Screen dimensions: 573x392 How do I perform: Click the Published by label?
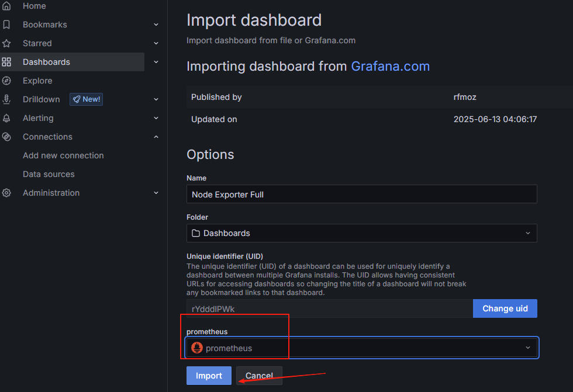(x=216, y=97)
